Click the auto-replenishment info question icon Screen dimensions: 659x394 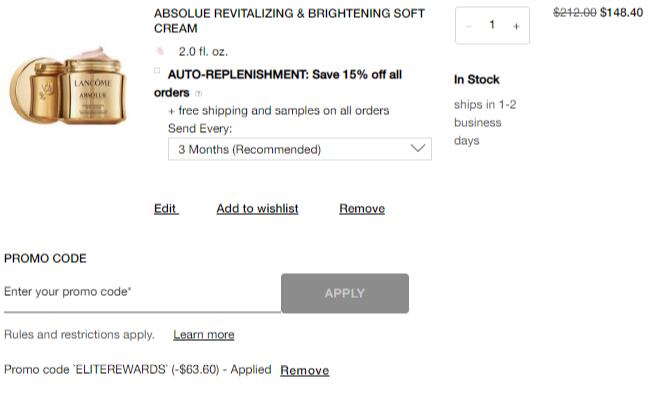198,93
